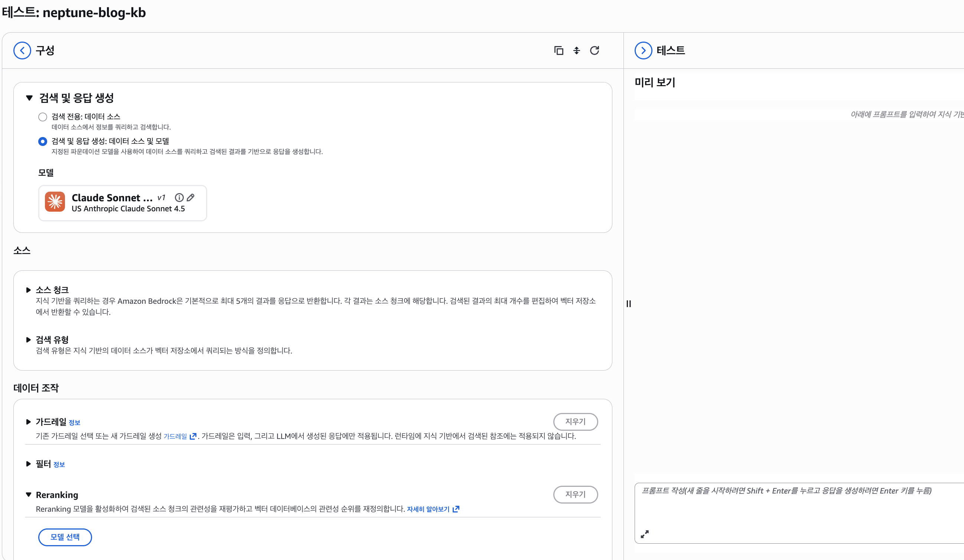This screenshot has height=560, width=964.
Task: Click 지우기 next to 가드레일
Action: (575, 421)
